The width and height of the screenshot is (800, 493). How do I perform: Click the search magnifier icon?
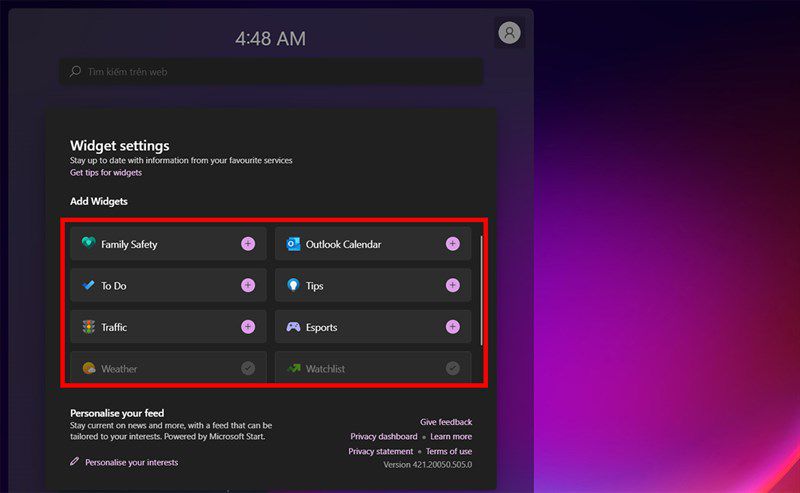(76, 71)
